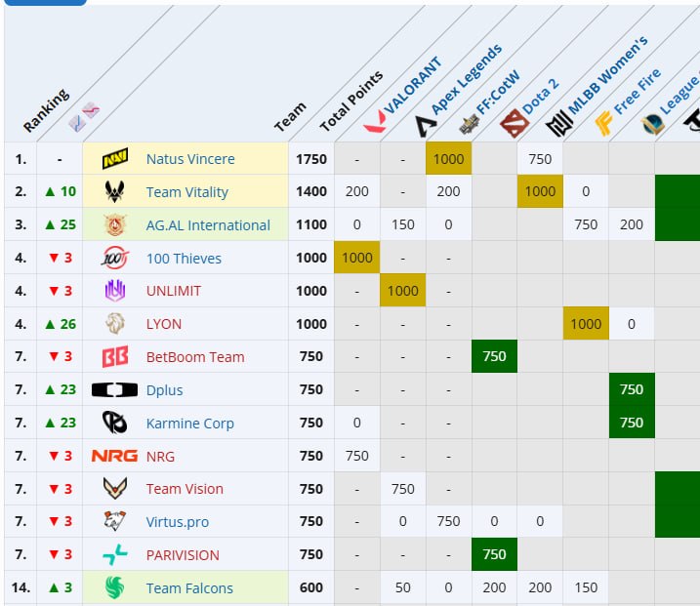Image resolution: width=700 pixels, height=606 pixels.
Task: Click the Dota 2 game icon
Action: click(515, 123)
